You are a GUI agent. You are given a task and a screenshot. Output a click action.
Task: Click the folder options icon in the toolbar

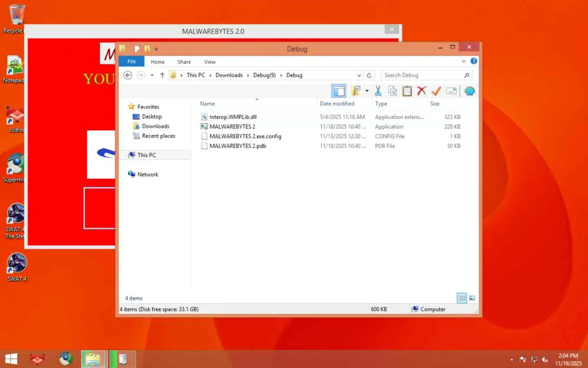(x=356, y=91)
